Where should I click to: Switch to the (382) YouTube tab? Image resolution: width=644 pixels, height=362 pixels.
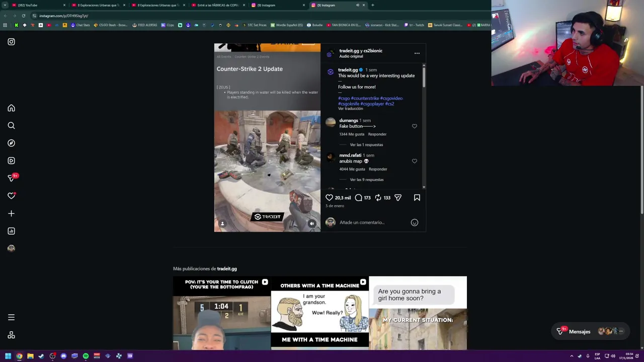click(x=38, y=5)
